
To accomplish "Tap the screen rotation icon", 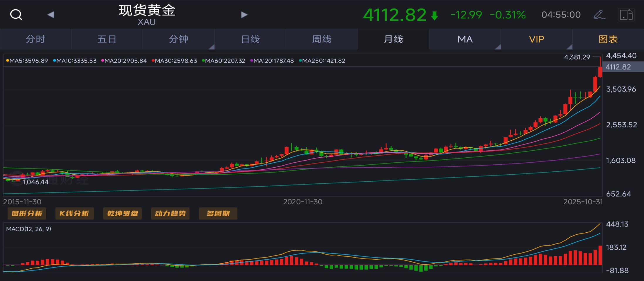I will coord(626,14).
